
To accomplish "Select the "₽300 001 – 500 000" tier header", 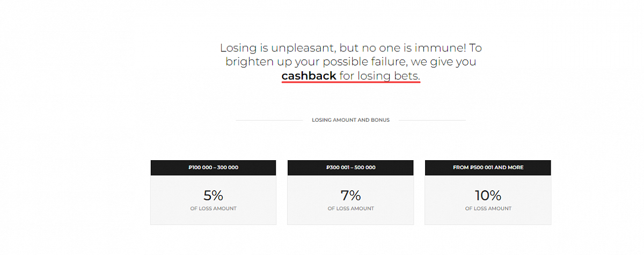I will point(350,168).
